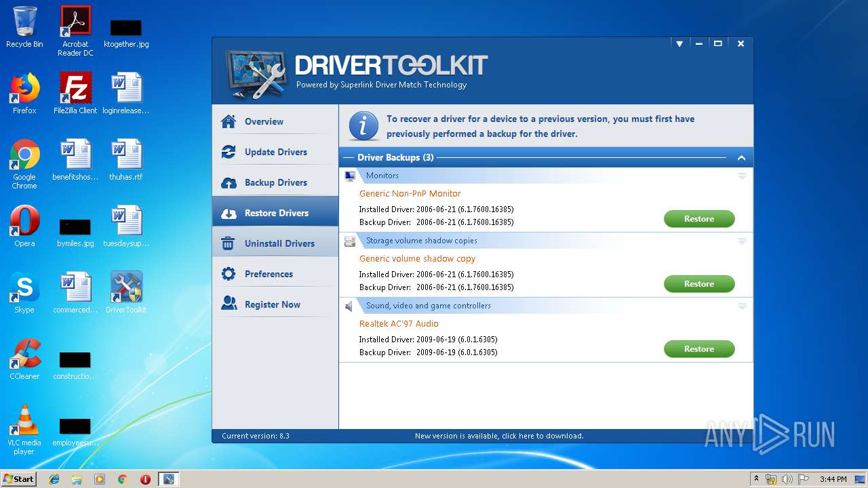Select ktogether.jpg desktop file
Image resolution: width=868 pixels, height=488 pixels.
click(x=126, y=33)
